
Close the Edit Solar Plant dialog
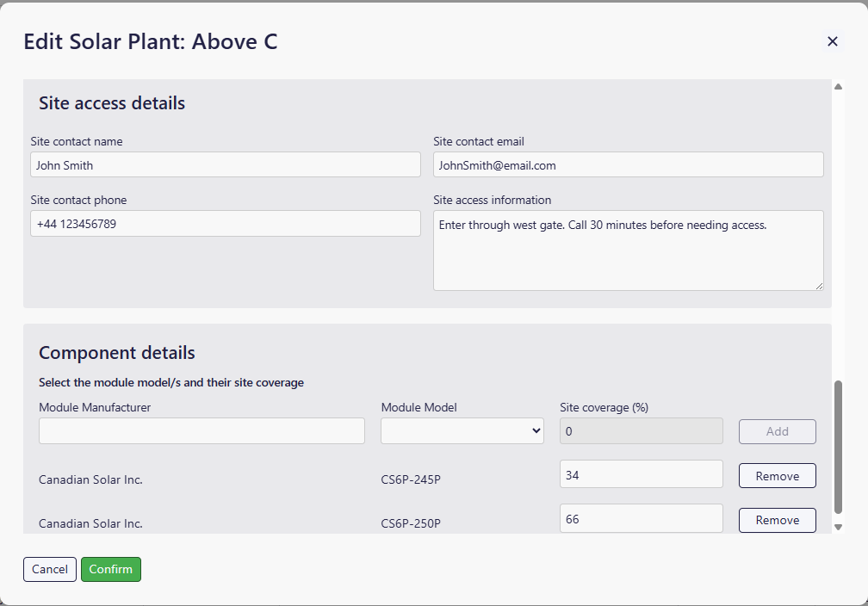(x=832, y=41)
